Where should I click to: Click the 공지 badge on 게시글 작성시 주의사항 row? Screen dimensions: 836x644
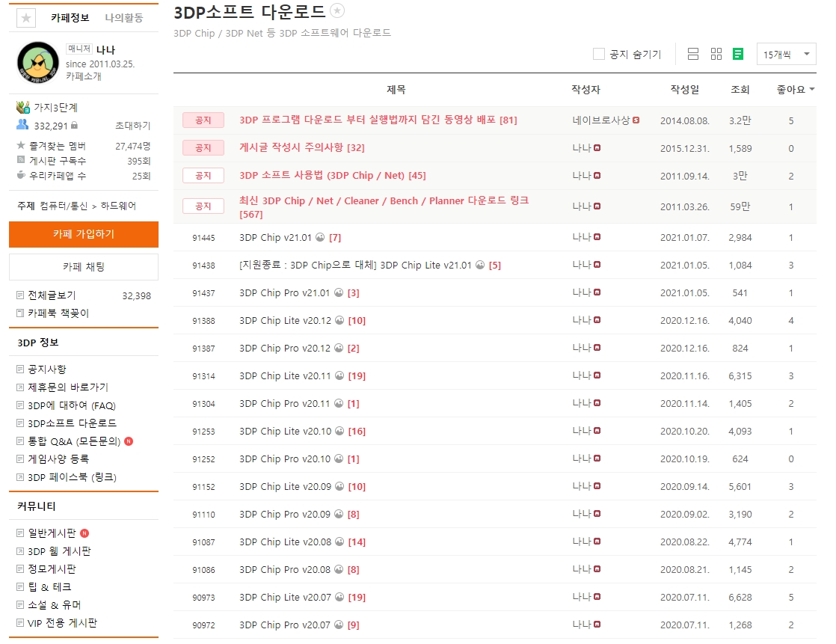point(203,147)
